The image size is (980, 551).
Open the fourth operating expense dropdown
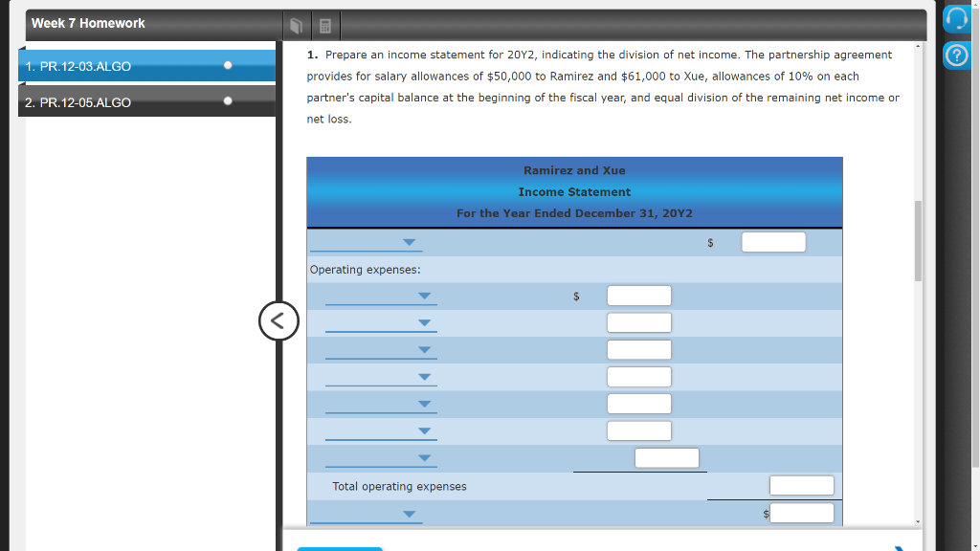coord(381,377)
